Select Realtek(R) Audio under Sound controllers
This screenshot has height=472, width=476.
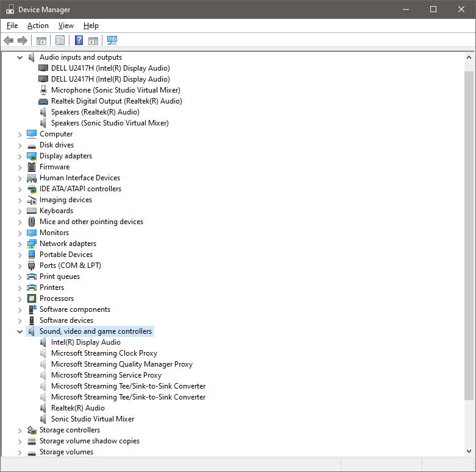[78, 408]
